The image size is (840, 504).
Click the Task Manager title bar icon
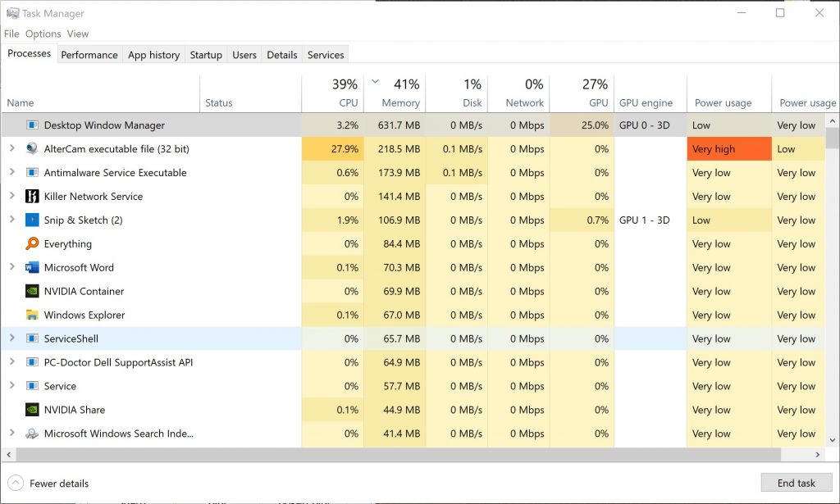(x=12, y=13)
